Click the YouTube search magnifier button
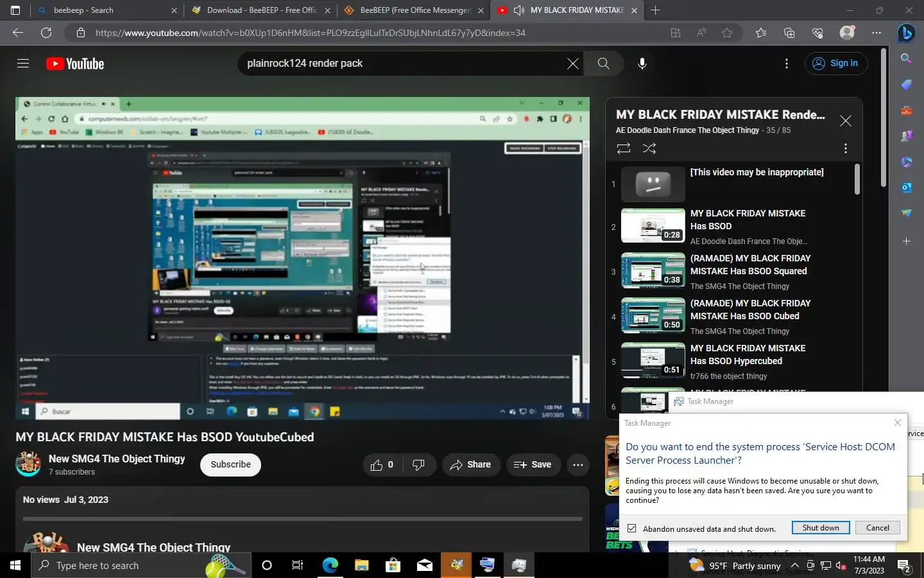 603,64
